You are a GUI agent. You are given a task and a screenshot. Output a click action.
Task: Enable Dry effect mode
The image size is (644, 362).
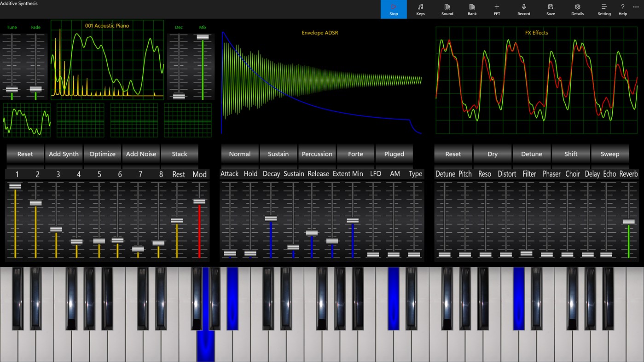492,154
